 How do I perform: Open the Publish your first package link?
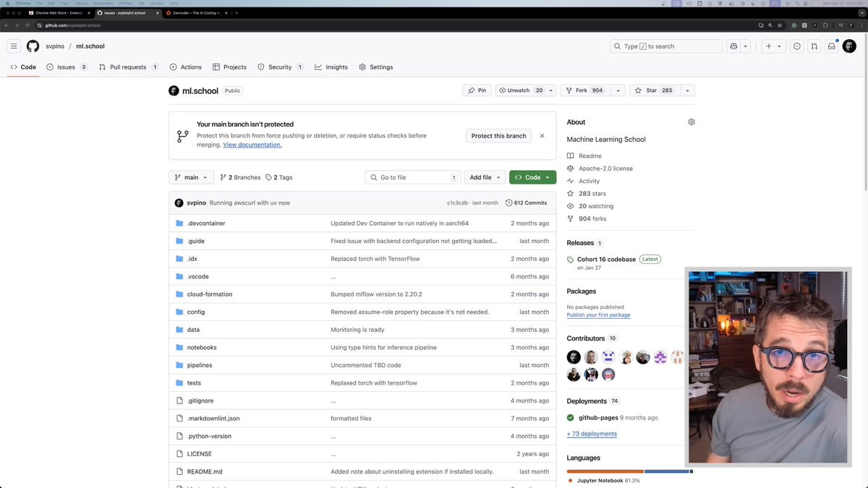598,315
